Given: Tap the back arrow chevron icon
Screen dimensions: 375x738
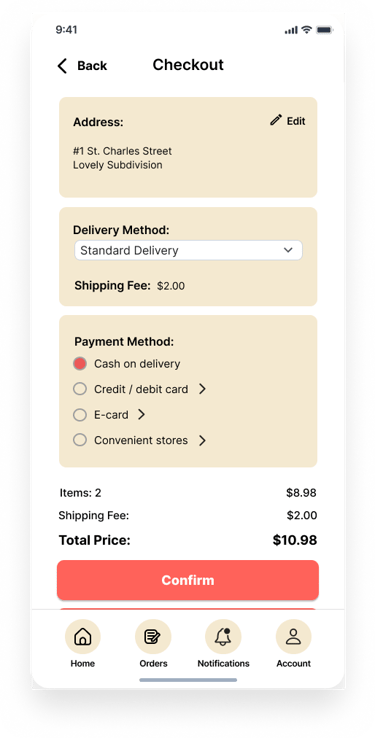Looking at the screenshot, I should (62, 66).
